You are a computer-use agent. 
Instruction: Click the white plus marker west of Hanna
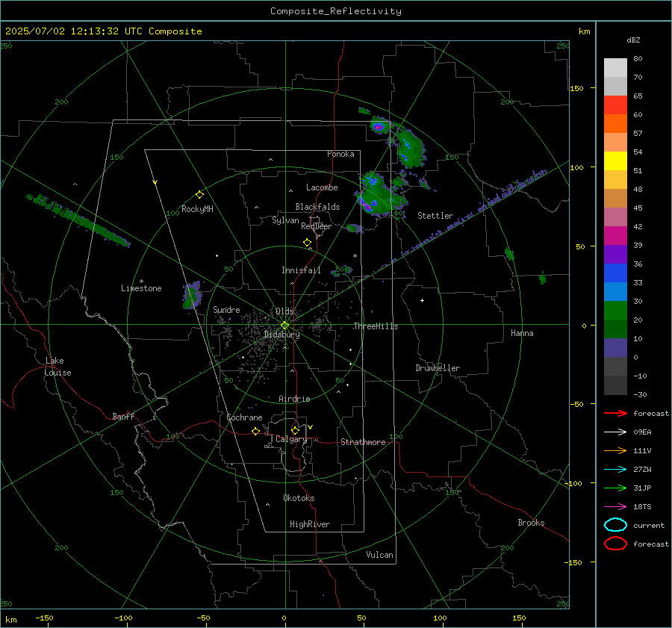(422, 300)
